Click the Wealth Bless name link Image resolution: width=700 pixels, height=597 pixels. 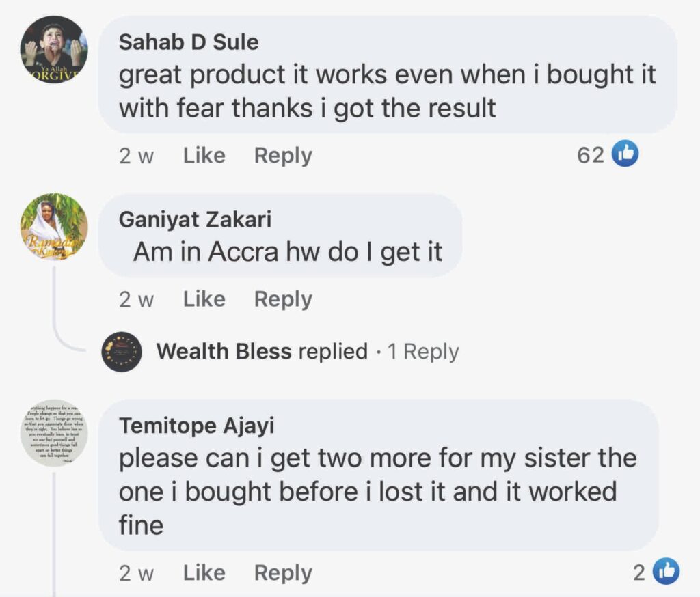click(224, 352)
